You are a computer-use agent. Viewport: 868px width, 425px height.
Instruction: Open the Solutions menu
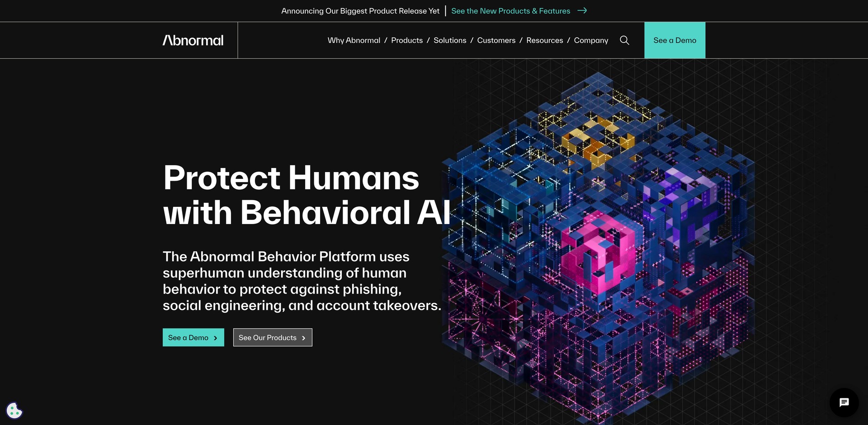click(450, 40)
